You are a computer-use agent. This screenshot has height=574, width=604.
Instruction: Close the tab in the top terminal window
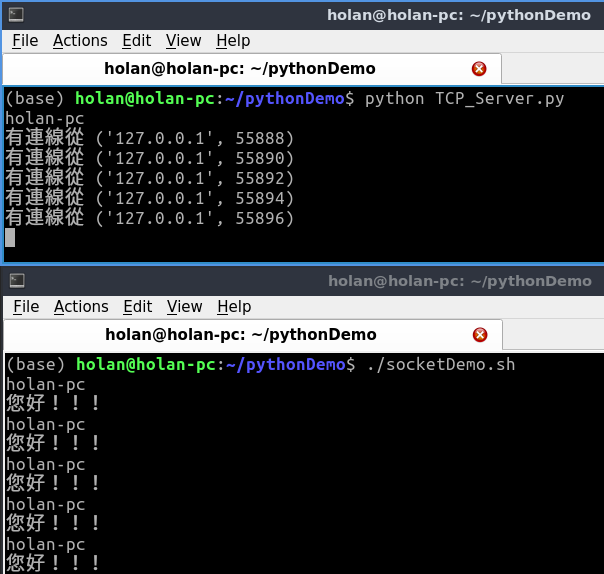tap(479, 69)
